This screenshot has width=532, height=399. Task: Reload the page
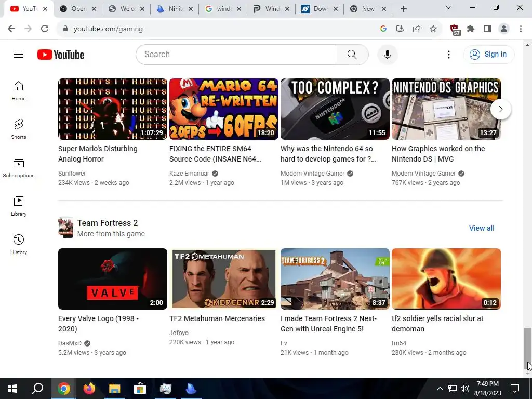pos(45,29)
